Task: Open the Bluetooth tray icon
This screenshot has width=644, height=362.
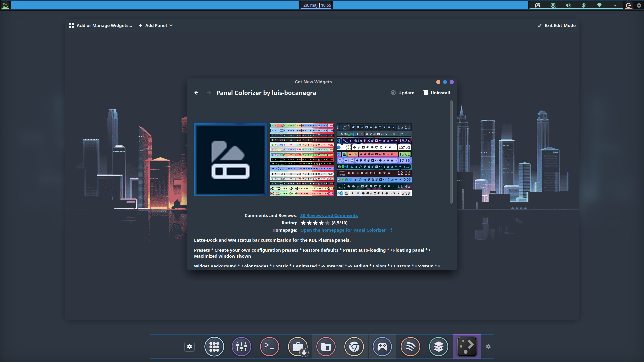Action: pos(584,5)
